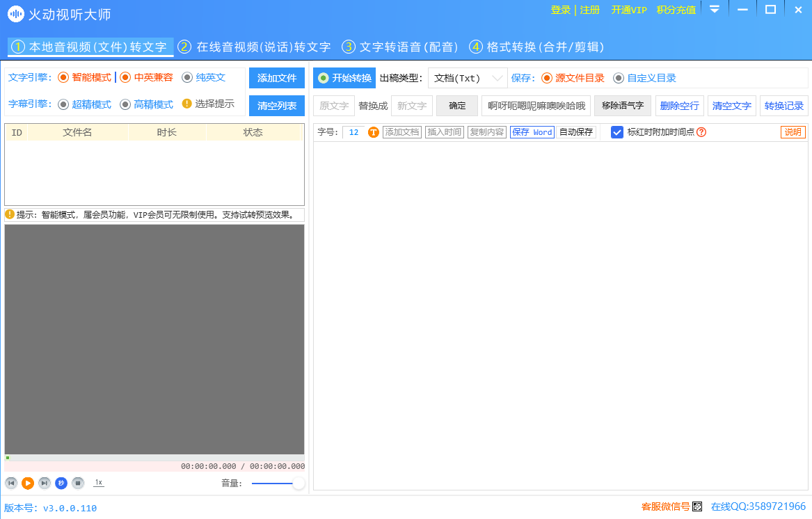Switch to 在线音视频(说话)转文字 tab

254,47
